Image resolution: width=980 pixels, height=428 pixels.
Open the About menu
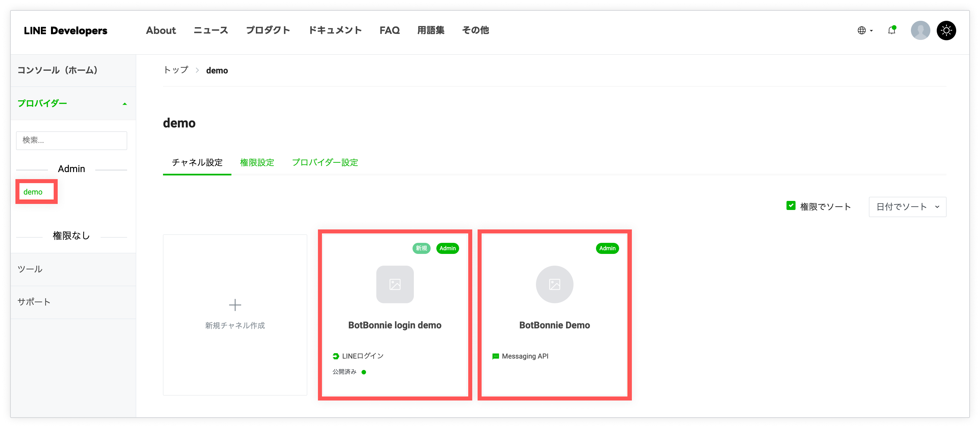(161, 31)
